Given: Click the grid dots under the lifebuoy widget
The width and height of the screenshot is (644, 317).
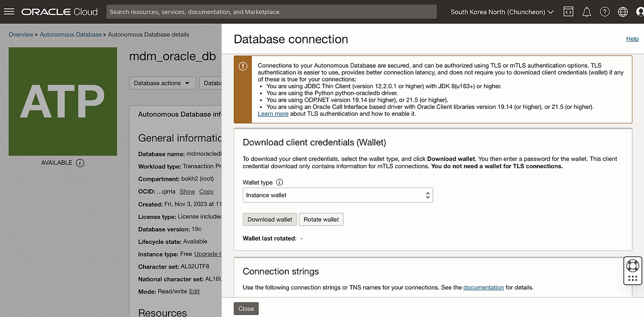Looking at the screenshot, I should tap(632, 278).
